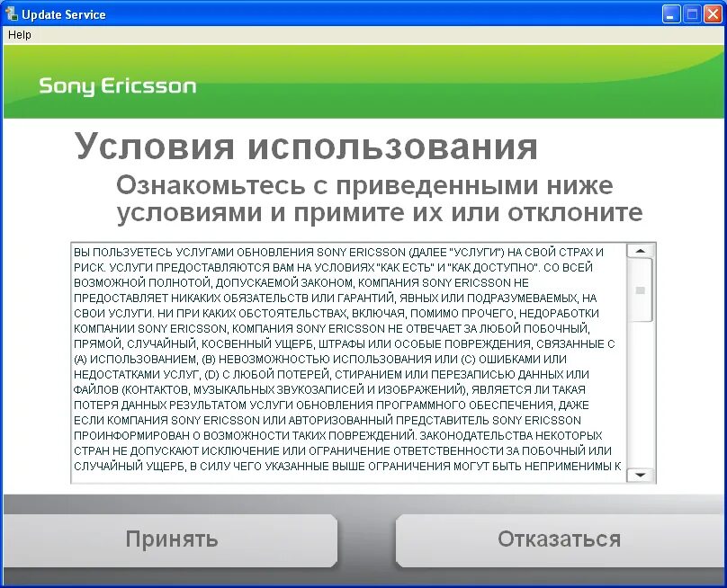Viewport: 727px width, 588px height.
Task: Click the Update Service title bar icon
Action: 12,13
